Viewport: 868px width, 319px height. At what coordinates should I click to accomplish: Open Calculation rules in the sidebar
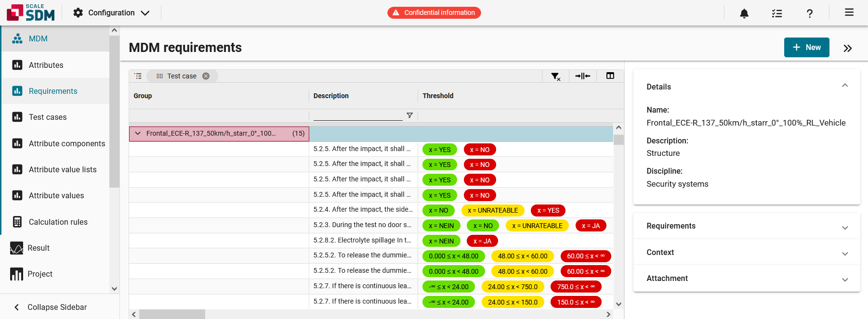(x=55, y=222)
